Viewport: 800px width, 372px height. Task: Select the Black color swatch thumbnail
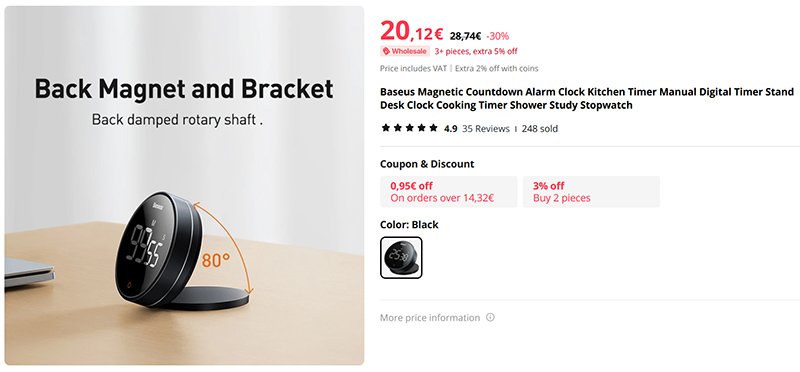coord(401,258)
